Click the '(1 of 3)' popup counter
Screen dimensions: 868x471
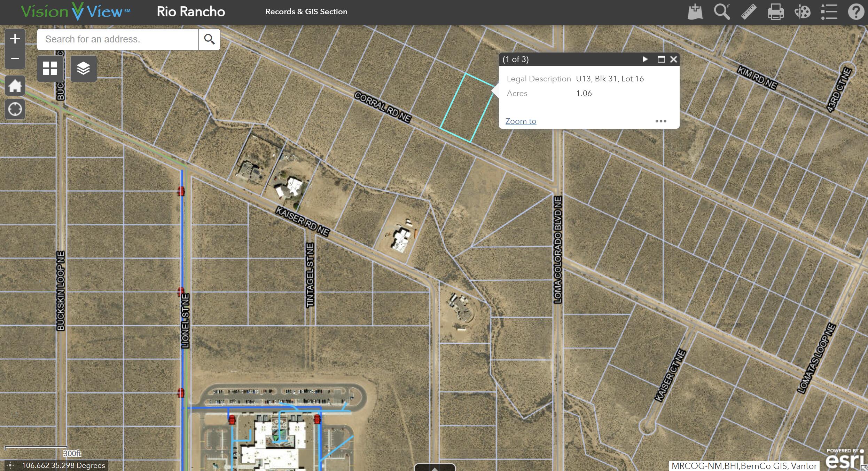click(516, 59)
